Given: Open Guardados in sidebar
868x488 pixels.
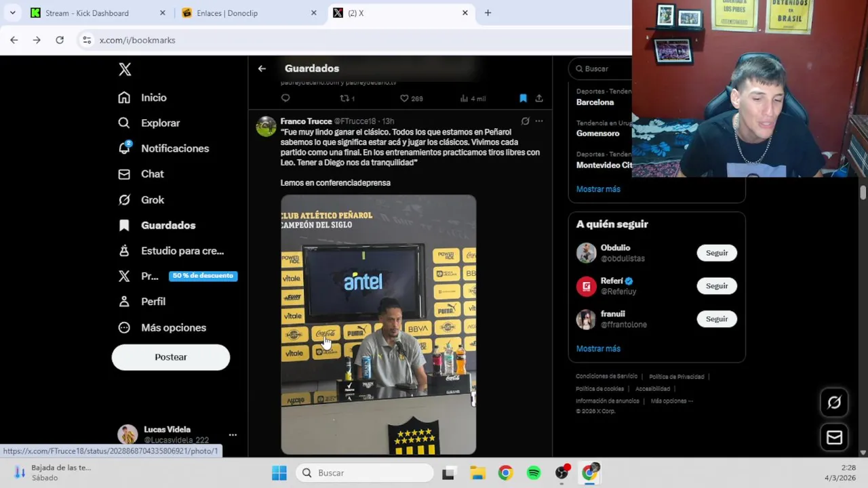Looking at the screenshot, I should 156,225.
